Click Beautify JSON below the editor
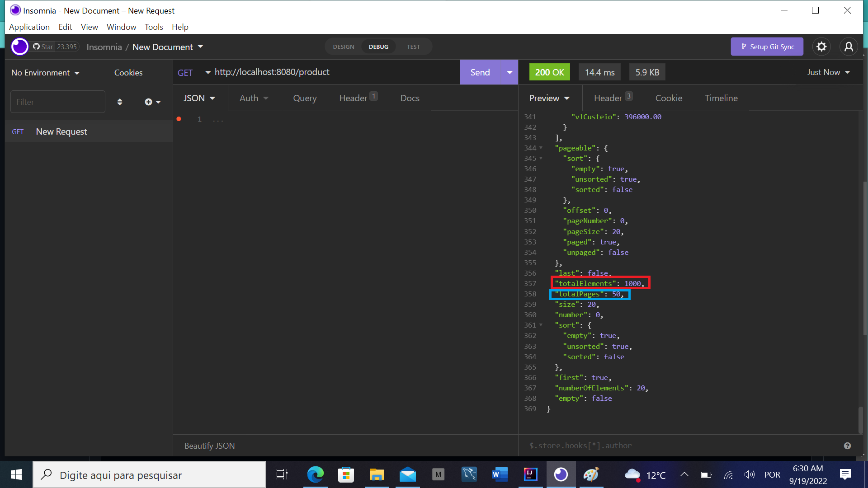868x488 pixels. coord(209,446)
